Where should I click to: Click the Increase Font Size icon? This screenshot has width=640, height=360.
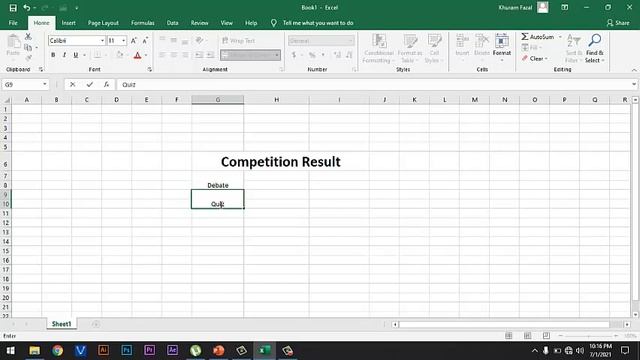click(133, 41)
